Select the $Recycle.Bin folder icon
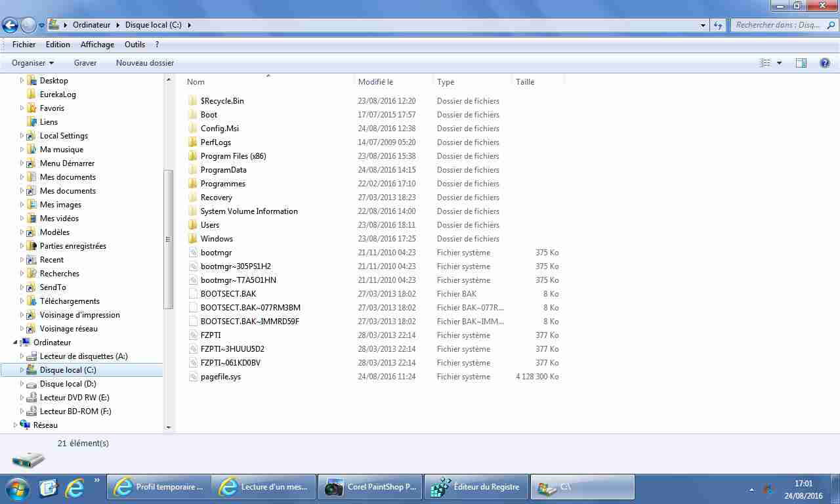The width and height of the screenshot is (840, 504). point(192,100)
